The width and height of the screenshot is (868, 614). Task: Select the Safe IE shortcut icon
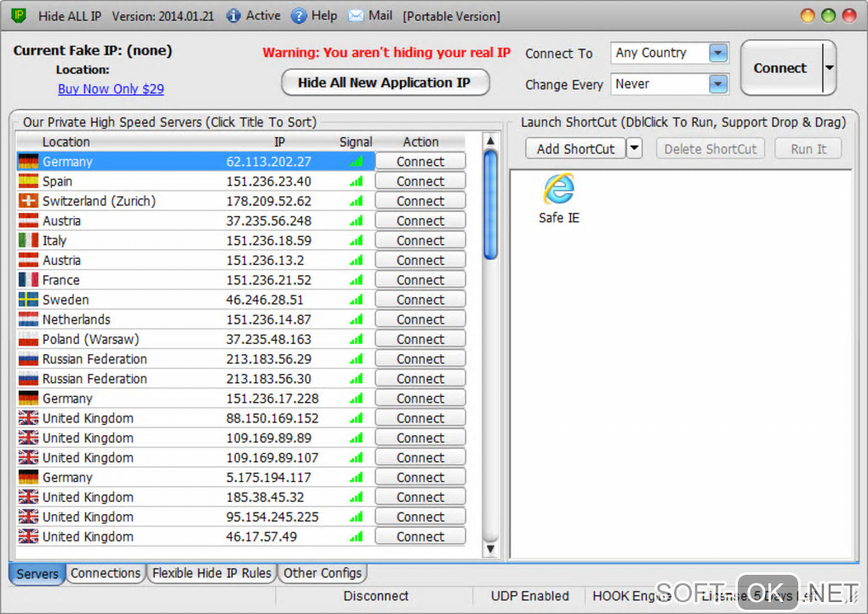(x=559, y=189)
